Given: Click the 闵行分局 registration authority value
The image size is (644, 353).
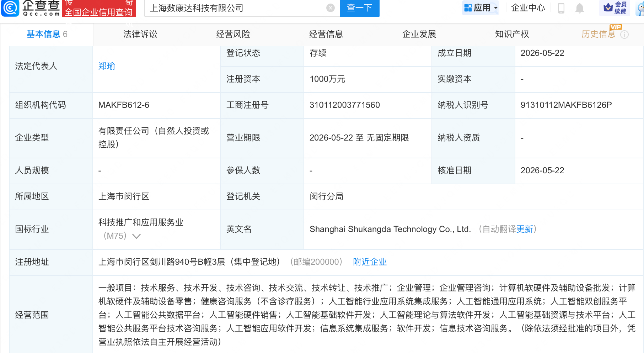Looking at the screenshot, I should click(326, 196).
